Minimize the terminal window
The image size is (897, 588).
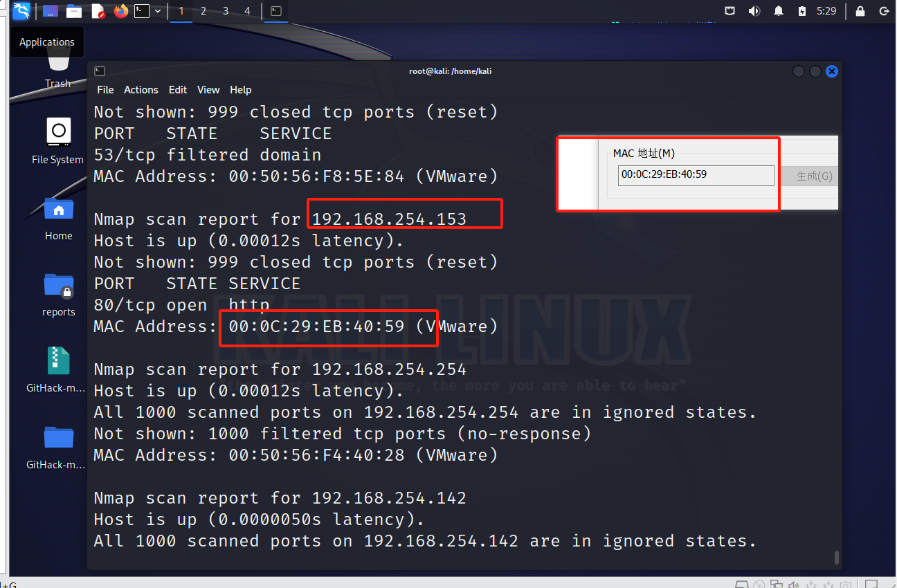pos(799,71)
